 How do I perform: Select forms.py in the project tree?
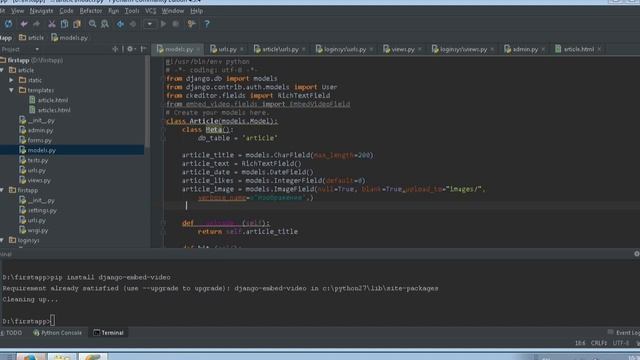[35, 140]
